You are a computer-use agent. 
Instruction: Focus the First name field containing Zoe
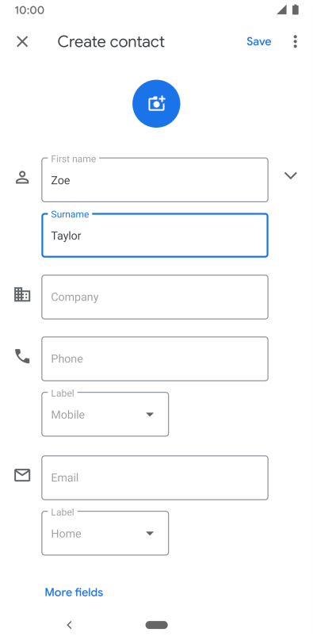[155, 180]
